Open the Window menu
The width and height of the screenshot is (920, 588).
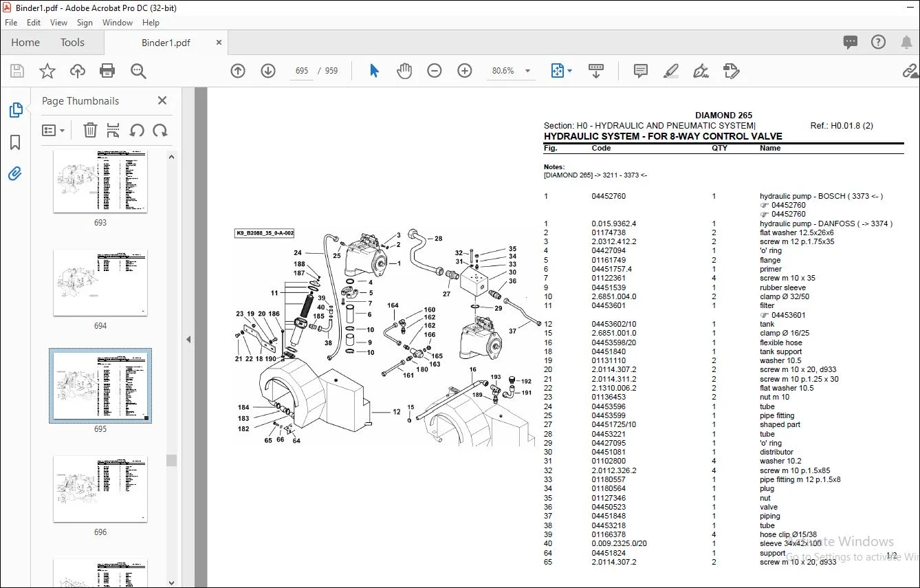tap(118, 23)
